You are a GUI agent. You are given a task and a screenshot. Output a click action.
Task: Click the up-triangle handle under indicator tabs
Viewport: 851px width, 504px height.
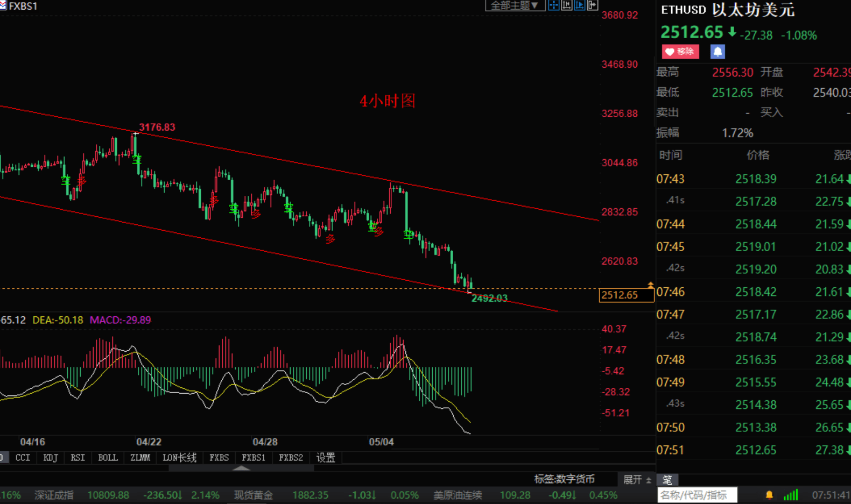(241, 468)
